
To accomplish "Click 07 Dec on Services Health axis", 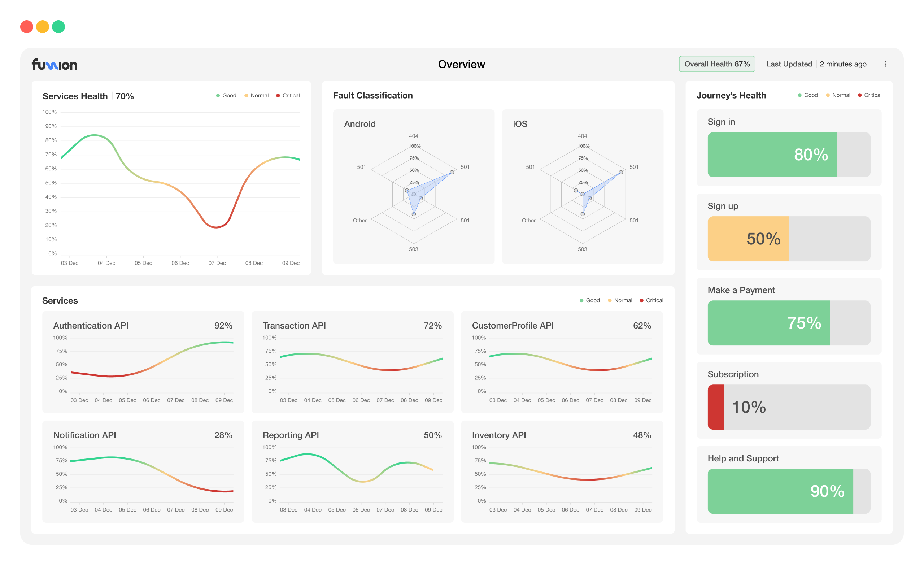I will tap(217, 264).
